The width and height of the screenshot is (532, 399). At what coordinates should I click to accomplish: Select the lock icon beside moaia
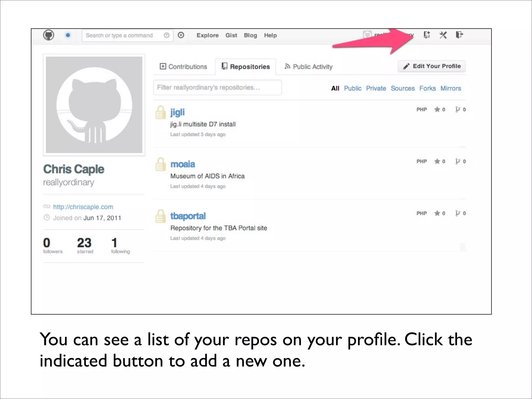161,164
